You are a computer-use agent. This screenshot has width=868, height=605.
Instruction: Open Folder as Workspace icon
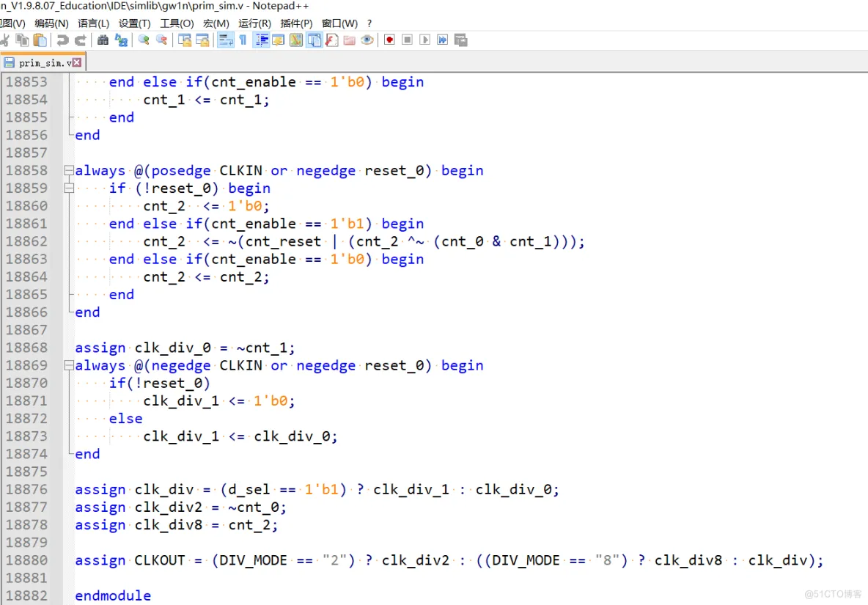click(349, 40)
